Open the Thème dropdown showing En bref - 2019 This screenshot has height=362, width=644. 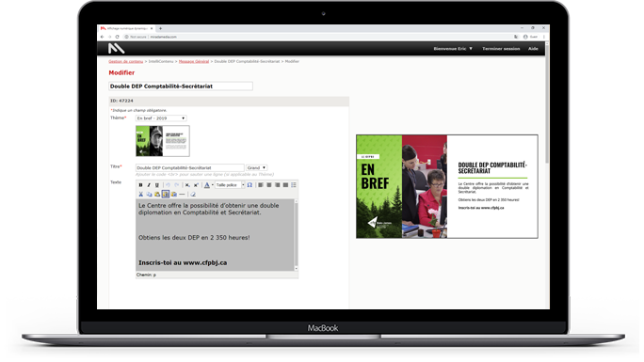tap(161, 118)
